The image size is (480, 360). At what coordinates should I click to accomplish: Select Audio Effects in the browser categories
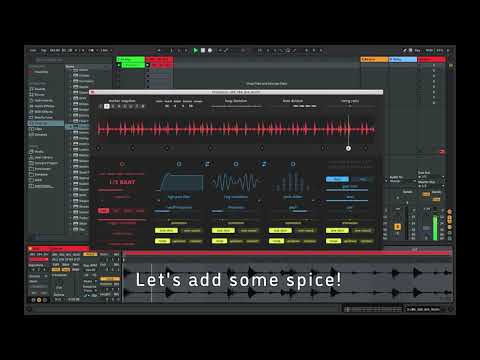click(x=42, y=106)
